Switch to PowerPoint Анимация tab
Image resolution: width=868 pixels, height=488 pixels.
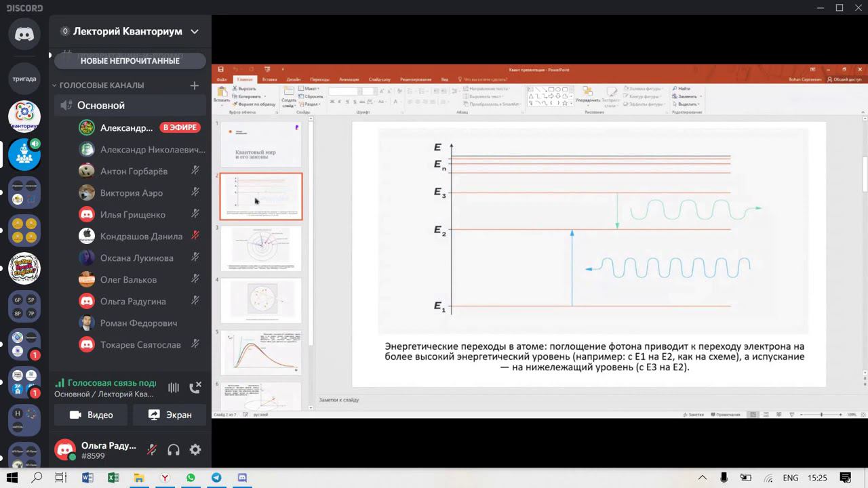[349, 80]
